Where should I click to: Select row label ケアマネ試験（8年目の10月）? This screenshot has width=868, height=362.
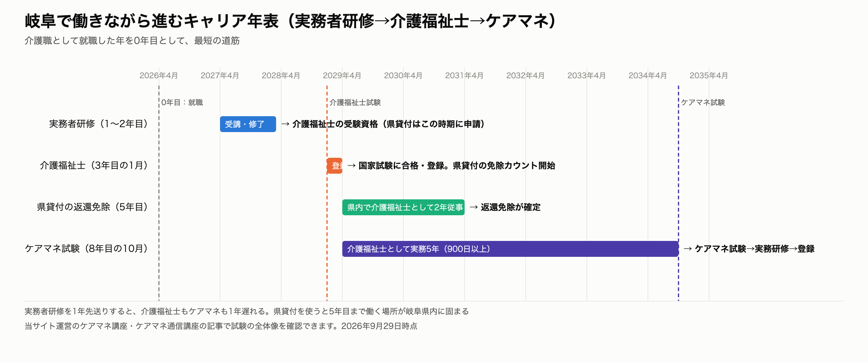pos(86,248)
